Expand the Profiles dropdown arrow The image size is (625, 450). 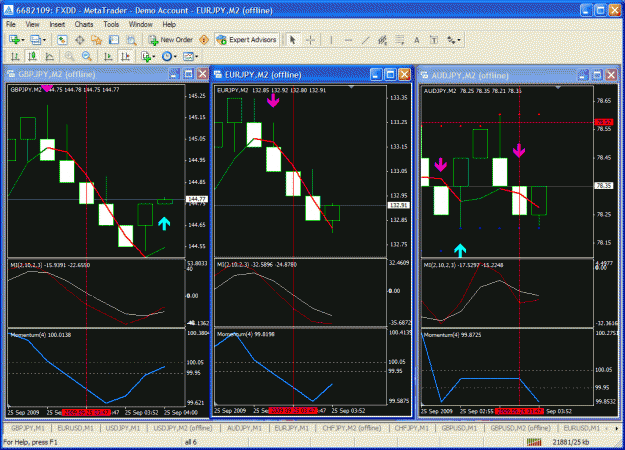pyautogui.click(x=44, y=40)
